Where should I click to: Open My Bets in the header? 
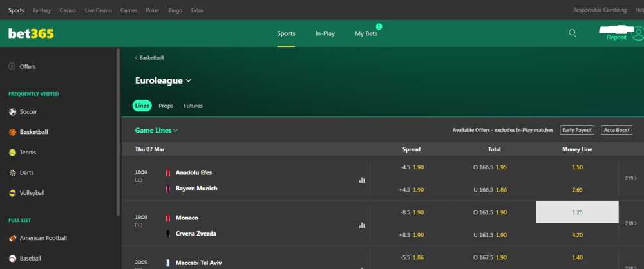[x=366, y=33]
